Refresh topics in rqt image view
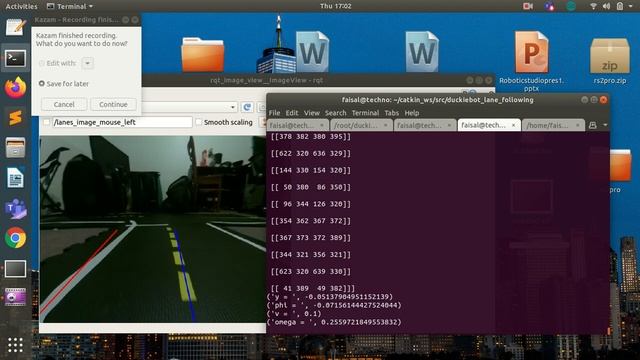The image size is (640, 360). tap(247, 107)
